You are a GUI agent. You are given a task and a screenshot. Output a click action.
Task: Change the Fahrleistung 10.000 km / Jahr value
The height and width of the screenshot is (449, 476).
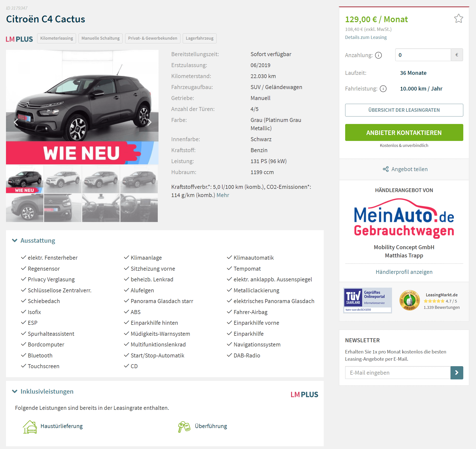tap(421, 89)
